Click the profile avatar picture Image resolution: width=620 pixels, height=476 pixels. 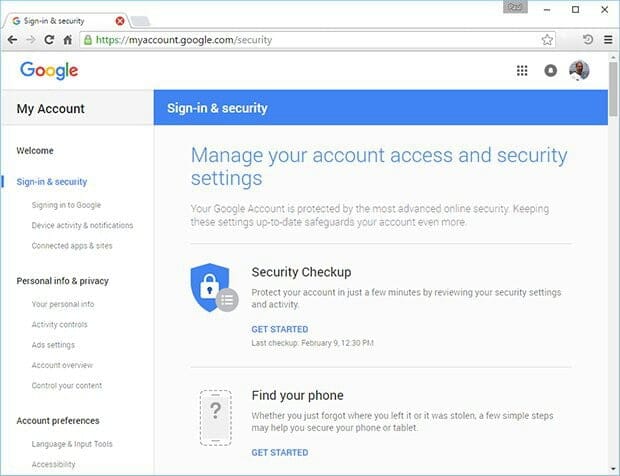(x=579, y=70)
